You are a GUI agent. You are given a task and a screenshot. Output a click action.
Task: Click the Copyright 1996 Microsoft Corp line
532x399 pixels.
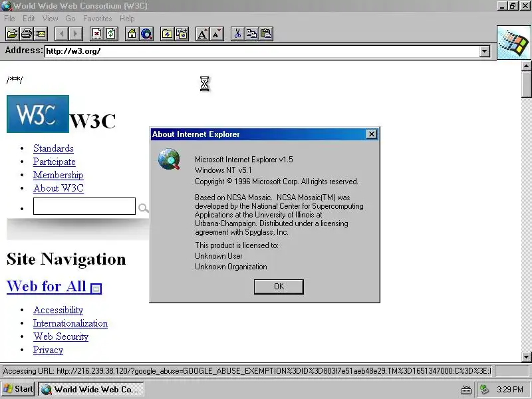pos(277,182)
